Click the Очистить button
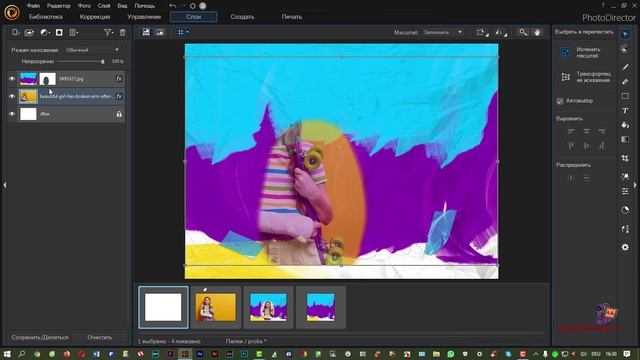 click(x=100, y=338)
